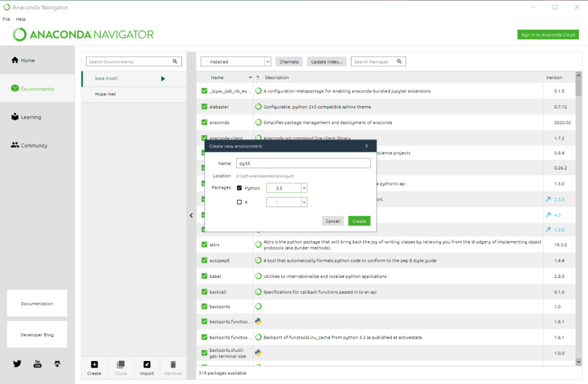Click the Python icon for backports.shutil-get-terminal-size

pos(259,353)
